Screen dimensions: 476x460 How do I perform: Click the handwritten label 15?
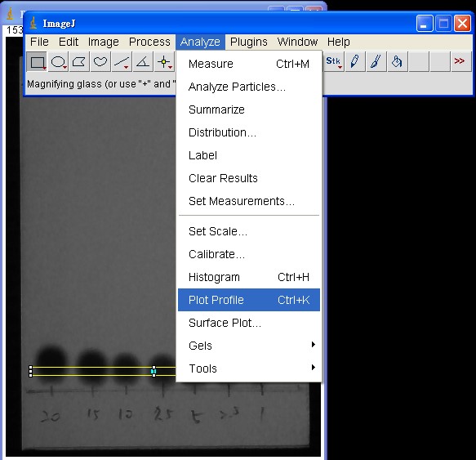(x=92, y=413)
